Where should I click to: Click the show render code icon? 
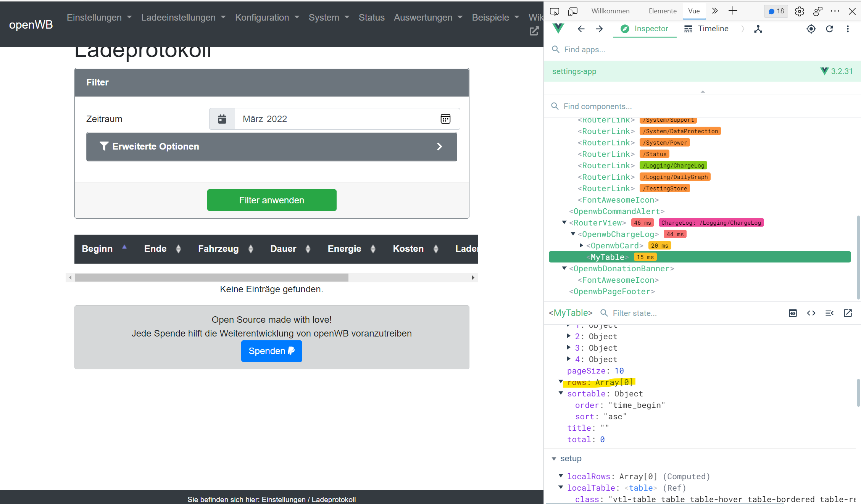811,313
